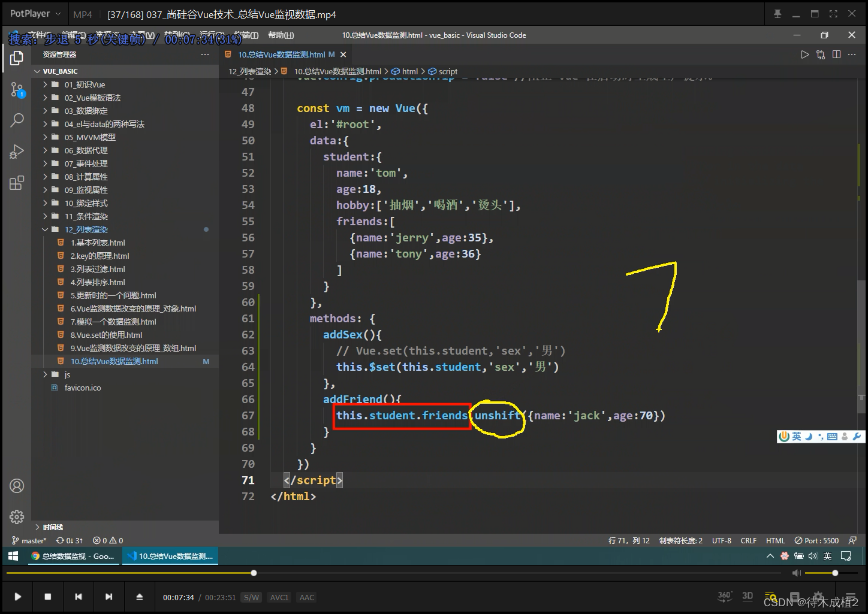Switch to the Chrome 总结数据监视 taskbar window
This screenshot has height=614, width=868.
click(74, 556)
